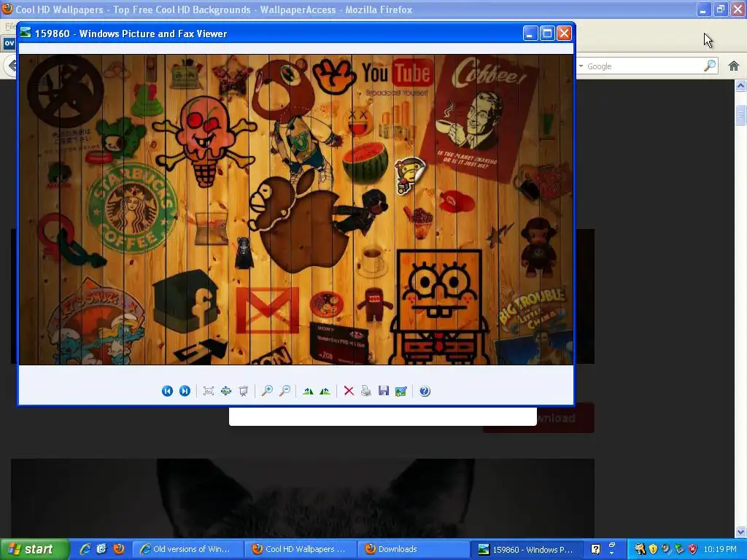Switch to Old versions of Win... taskbar button
Screen dimensions: 747x560
[x=187, y=549]
